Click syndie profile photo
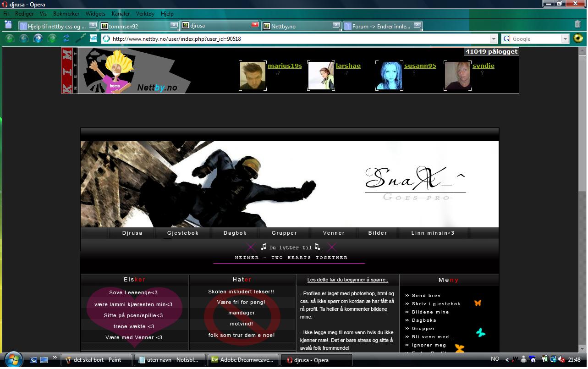588x369 pixels. pos(457,76)
